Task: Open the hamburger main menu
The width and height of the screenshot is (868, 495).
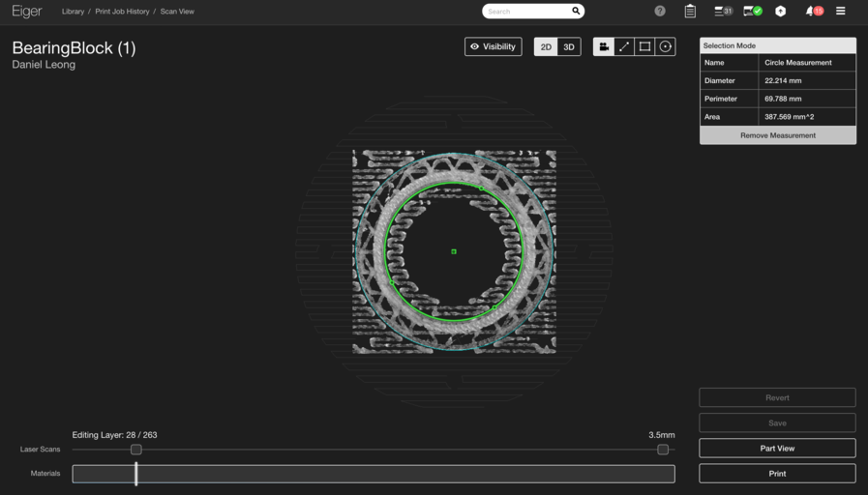Action: [x=841, y=12]
